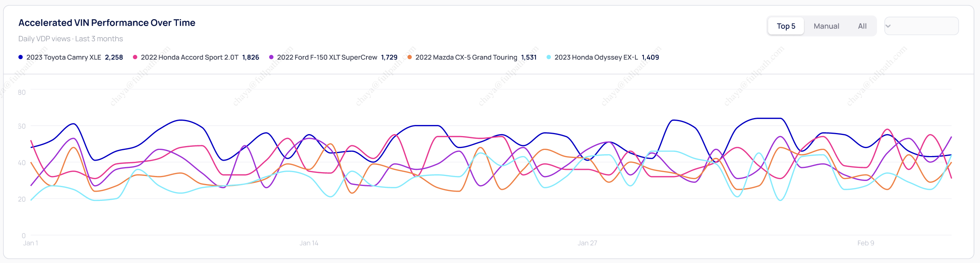Click the orange Mazda CX-5 legend dot
This screenshot has width=980, height=263.
(410, 57)
